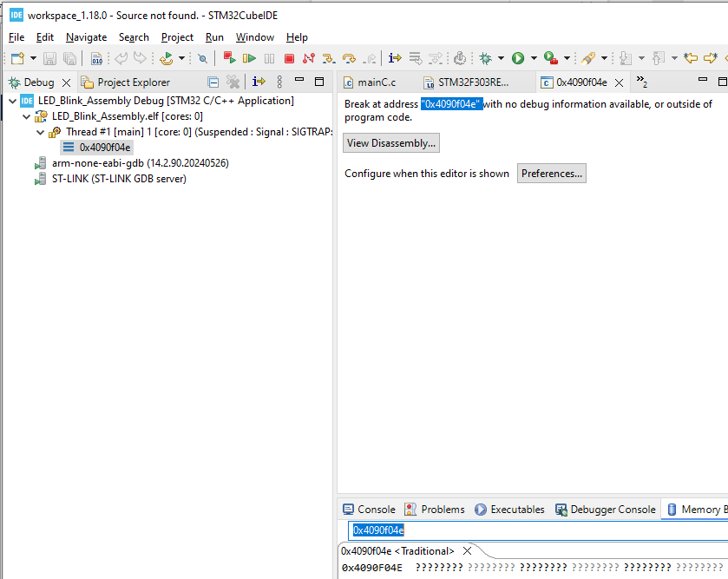This screenshot has height=579, width=728.
Task: Click the Suspend pause icon
Action: [269, 58]
